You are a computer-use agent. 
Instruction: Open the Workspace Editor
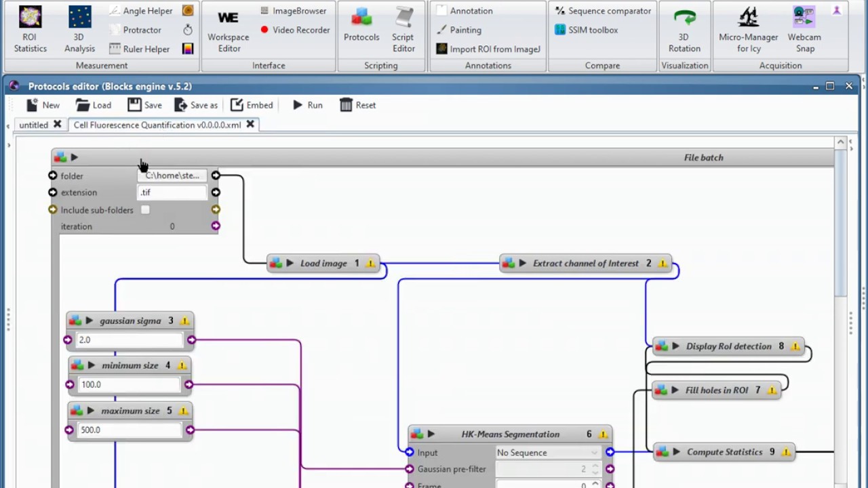click(228, 28)
